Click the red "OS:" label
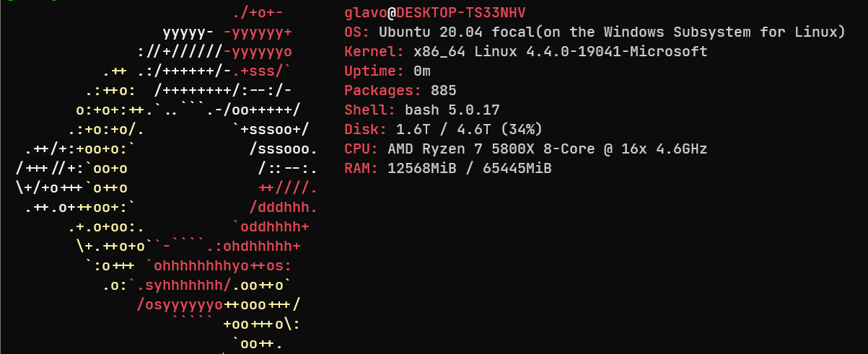This screenshot has width=868, height=354. [x=357, y=32]
